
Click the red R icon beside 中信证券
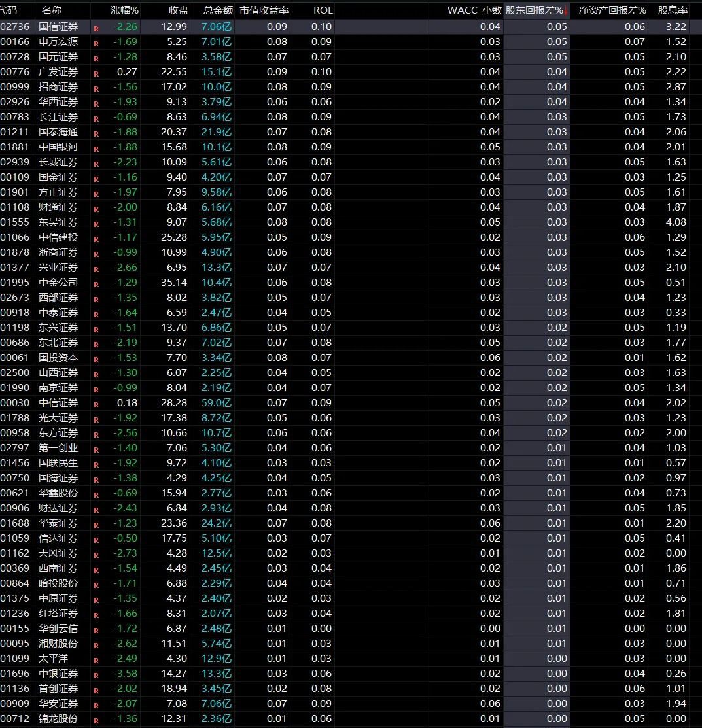click(x=96, y=405)
